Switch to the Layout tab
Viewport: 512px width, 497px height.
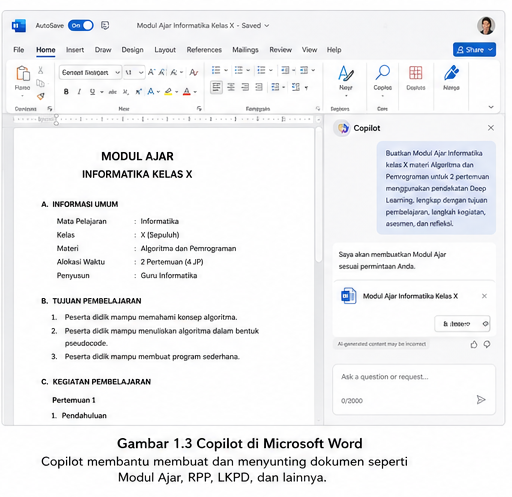(165, 50)
